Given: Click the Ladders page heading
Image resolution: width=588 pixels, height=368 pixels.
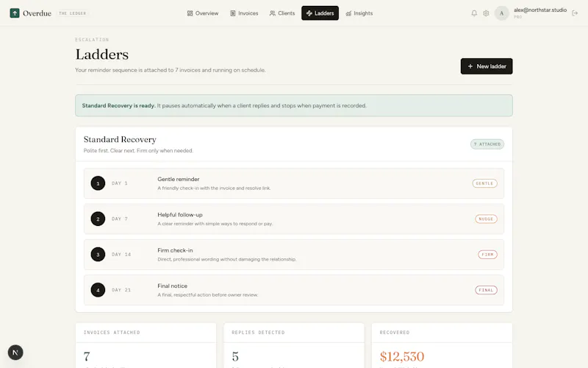Looking at the screenshot, I should 101,54.
